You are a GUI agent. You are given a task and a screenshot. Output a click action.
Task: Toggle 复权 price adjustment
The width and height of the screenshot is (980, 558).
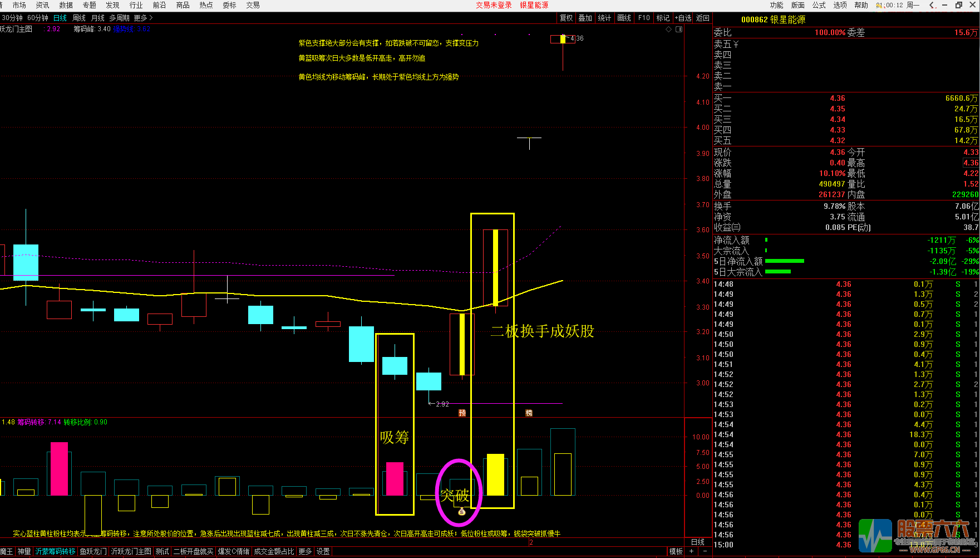[x=566, y=18]
